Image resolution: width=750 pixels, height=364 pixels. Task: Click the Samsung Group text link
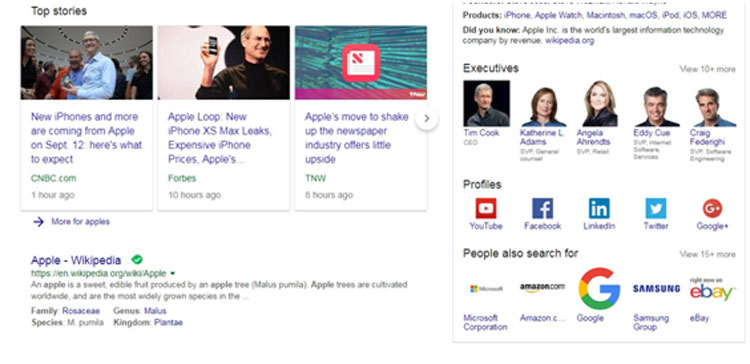pyautogui.click(x=650, y=322)
